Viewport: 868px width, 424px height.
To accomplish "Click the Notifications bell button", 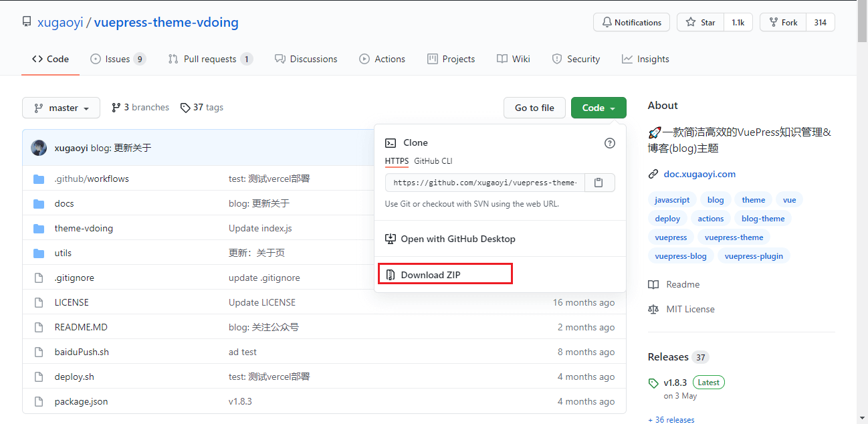I will click(x=631, y=22).
